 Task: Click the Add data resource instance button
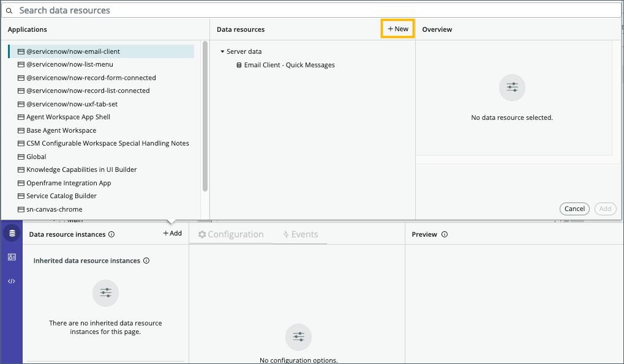172,233
